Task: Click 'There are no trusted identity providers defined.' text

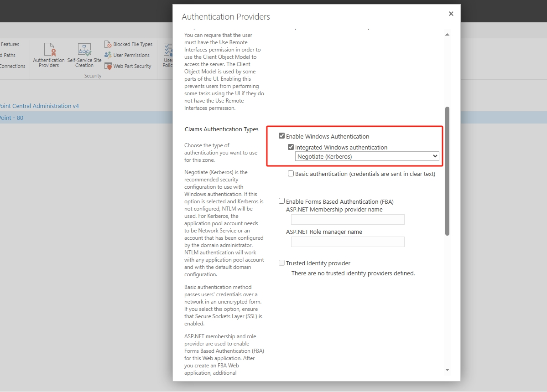Action: [353, 273]
